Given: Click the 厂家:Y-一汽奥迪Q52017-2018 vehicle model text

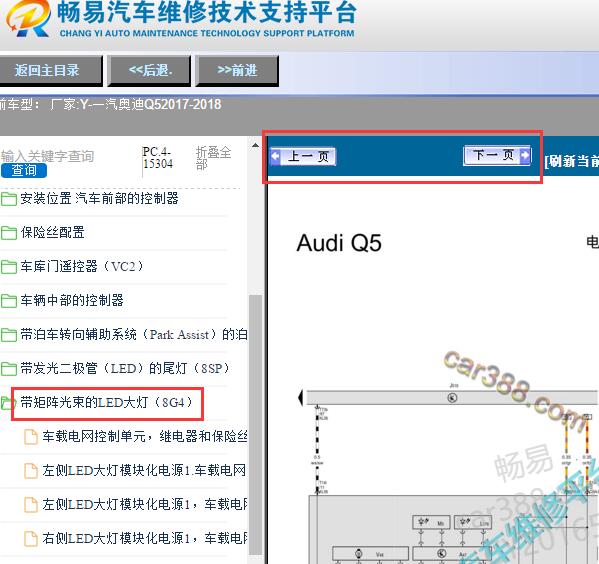Looking at the screenshot, I should click(136, 104).
